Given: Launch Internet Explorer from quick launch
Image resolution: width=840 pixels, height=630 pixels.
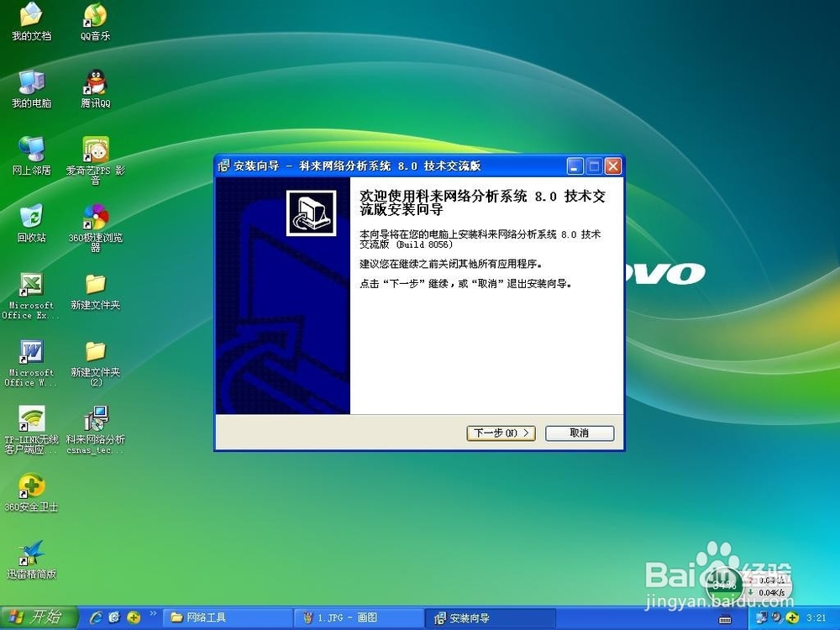Looking at the screenshot, I should [97, 617].
